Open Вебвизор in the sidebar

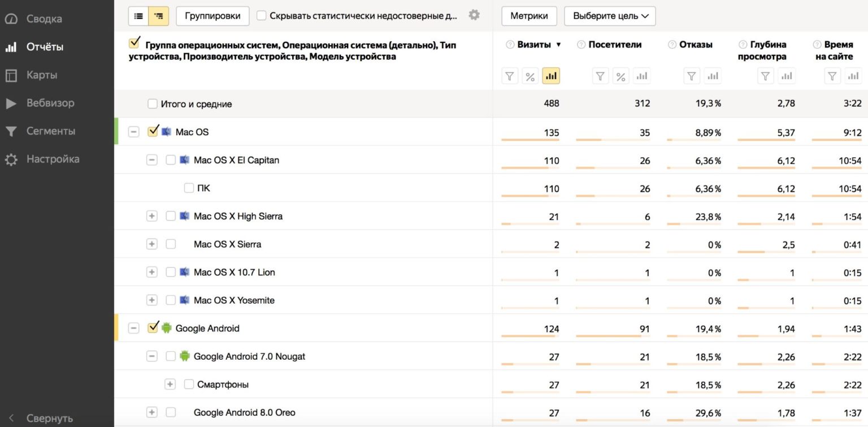[50, 103]
